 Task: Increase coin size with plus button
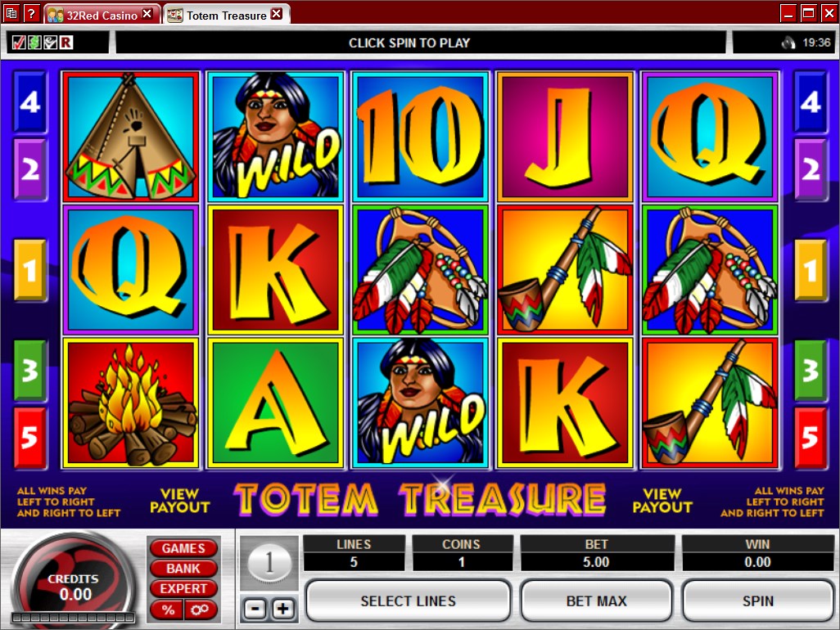pos(283,609)
